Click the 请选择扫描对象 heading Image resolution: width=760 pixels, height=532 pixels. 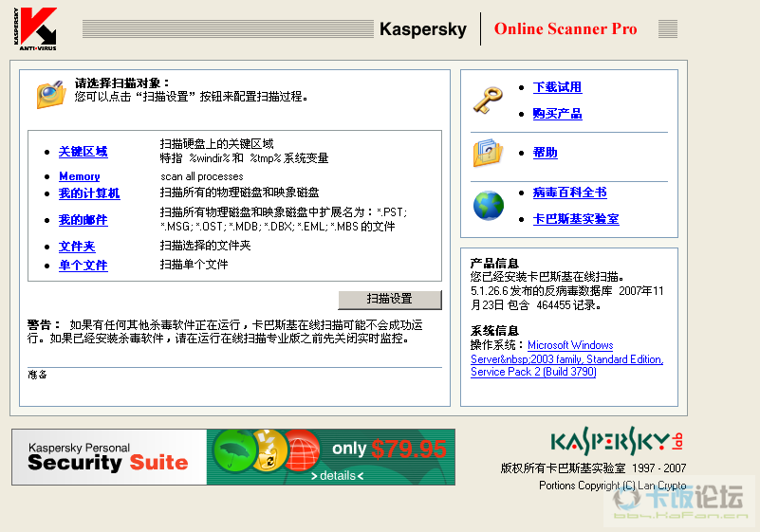click(x=121, y=83)
